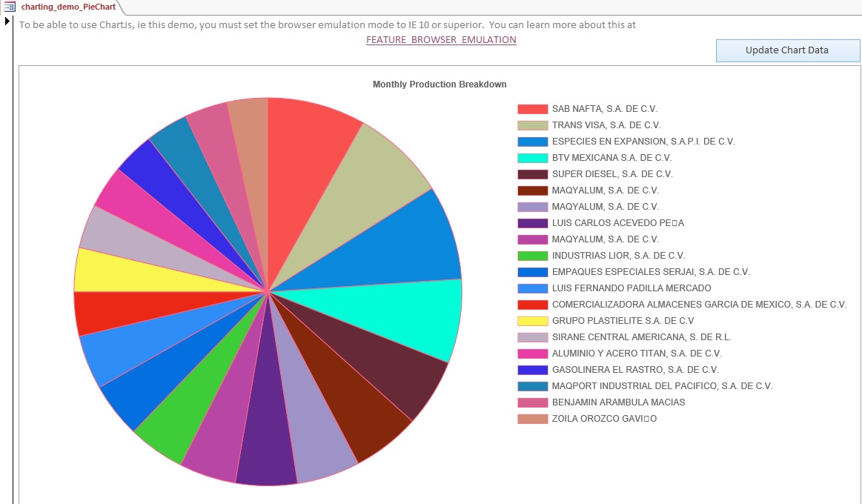Click the yellow GRUPO PLASTIELITE legend swatch
This screenshot has height=504, width=862.
(x=532, y=321)
